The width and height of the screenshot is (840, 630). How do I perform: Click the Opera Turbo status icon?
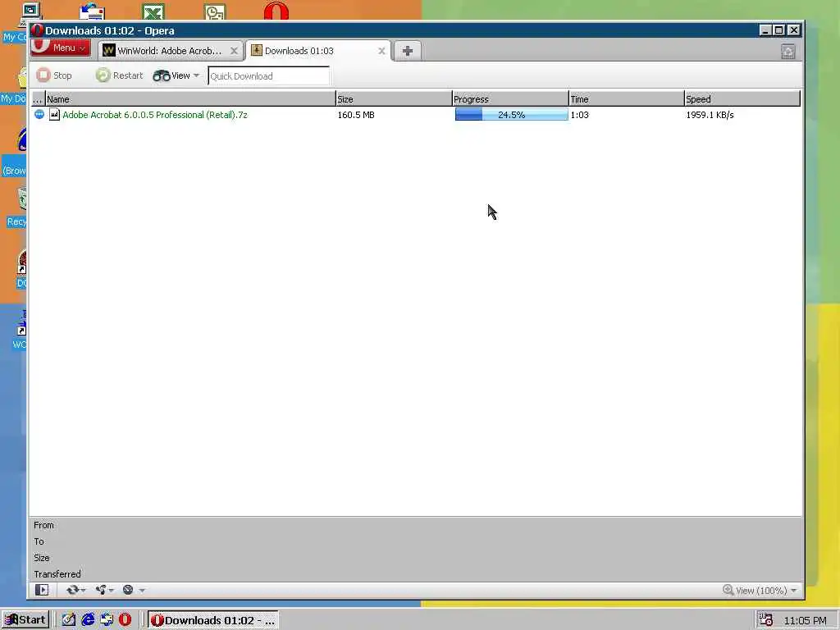click(x=128, y=590)
